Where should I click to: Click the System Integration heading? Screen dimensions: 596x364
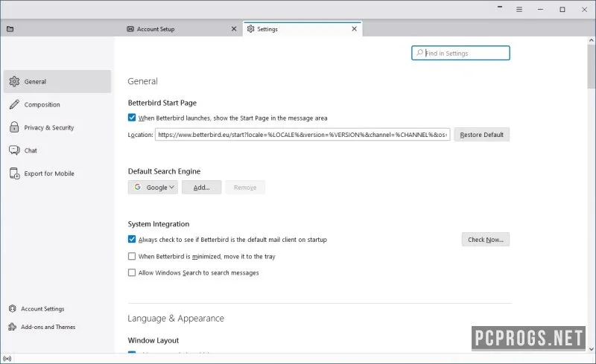coord(159,224)
